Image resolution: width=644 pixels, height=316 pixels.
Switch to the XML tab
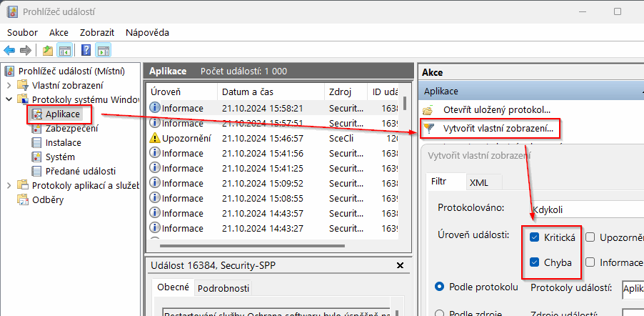(478, 182)
